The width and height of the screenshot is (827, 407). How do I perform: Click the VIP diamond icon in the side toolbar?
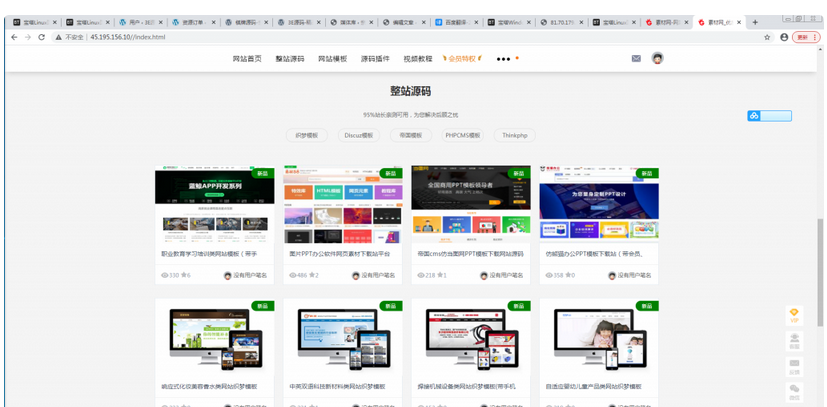pyautogui.click(x=794, y=315)
